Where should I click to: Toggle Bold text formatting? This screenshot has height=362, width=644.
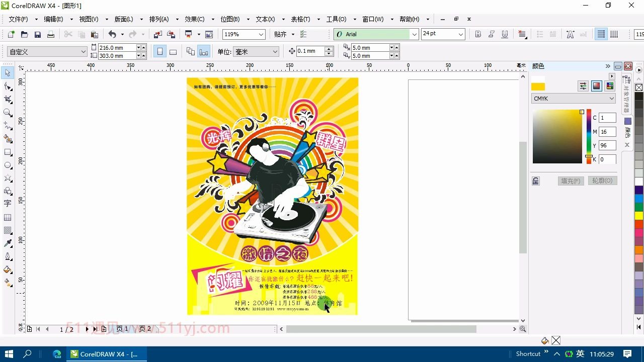[x=478, y=34]
